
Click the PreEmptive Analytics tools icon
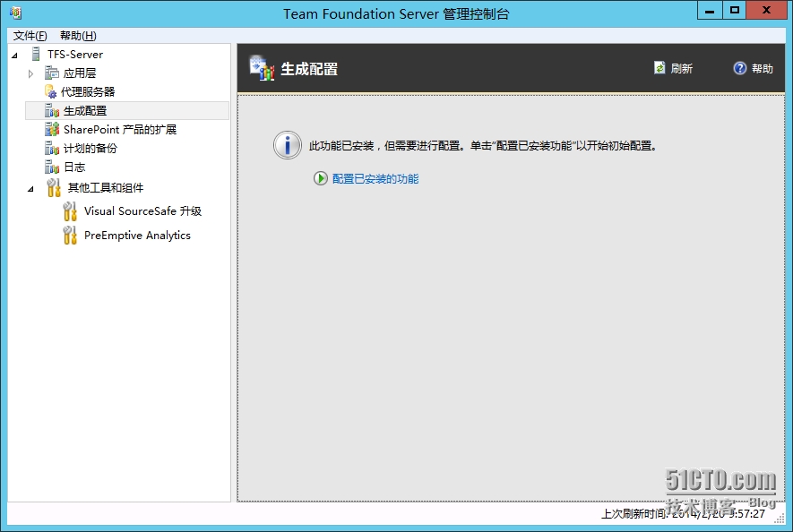point(70,236)
